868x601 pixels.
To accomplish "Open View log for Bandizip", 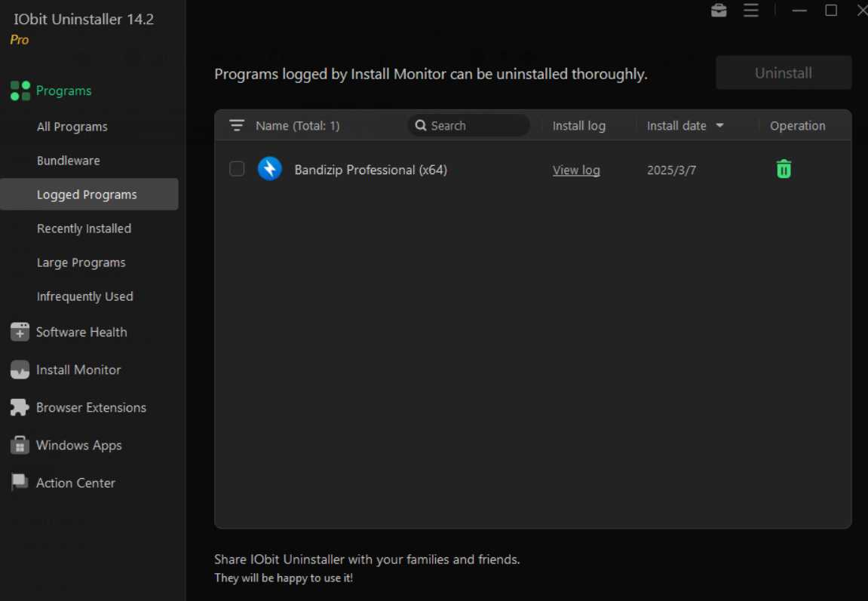I will pyautogui.click(x=576, y=170).
